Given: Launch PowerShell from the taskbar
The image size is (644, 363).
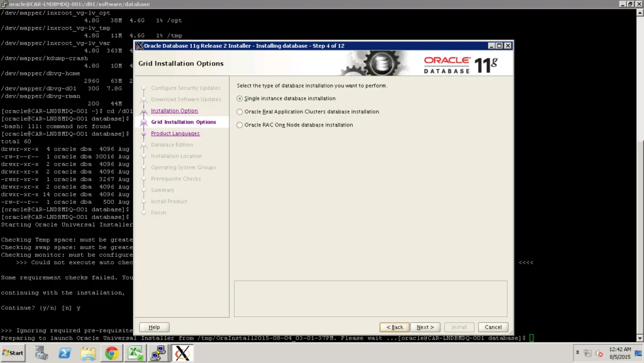Looking at the screenshot, I should (65, 353).
